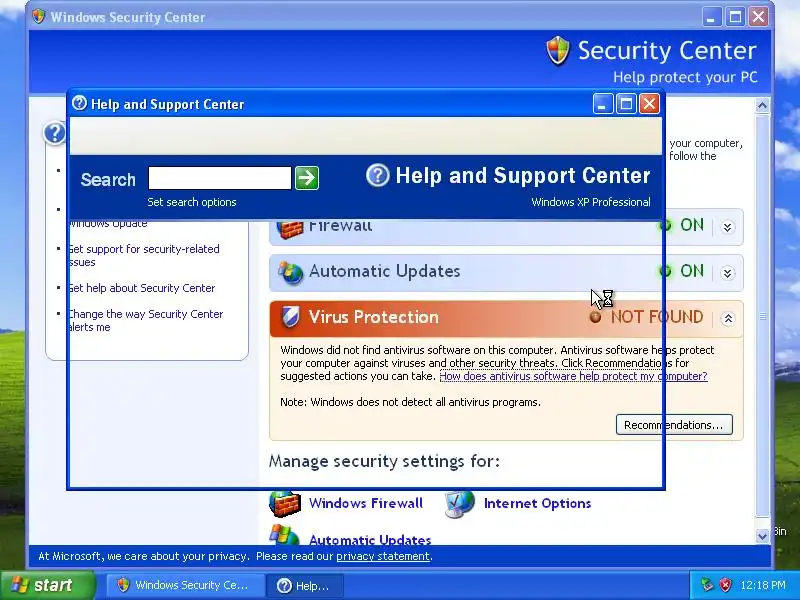Click the Recommendations... button
Screen dimensions: 800x600
(x=674, y=424)
